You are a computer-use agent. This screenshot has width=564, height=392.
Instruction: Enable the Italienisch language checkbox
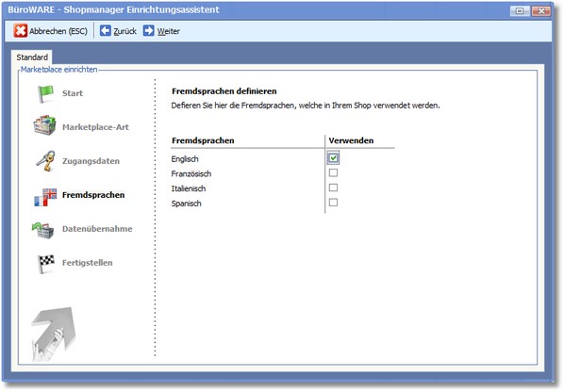pyautogui.click(x=334, y=188)
